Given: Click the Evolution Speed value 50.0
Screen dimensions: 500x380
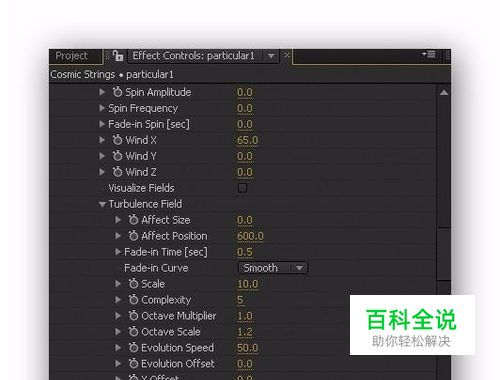Looking at the screenshot, I should click(x=247, y=348).
